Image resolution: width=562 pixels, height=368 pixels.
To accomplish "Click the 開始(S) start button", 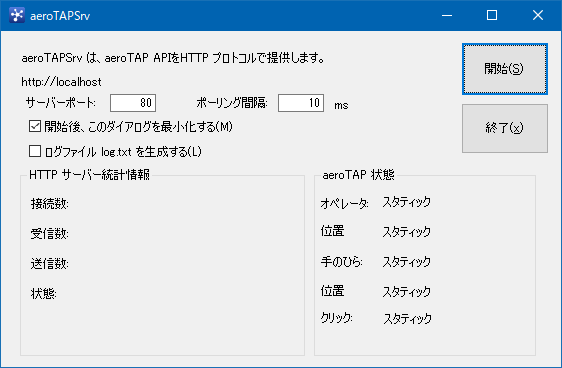I will [505, 69].
